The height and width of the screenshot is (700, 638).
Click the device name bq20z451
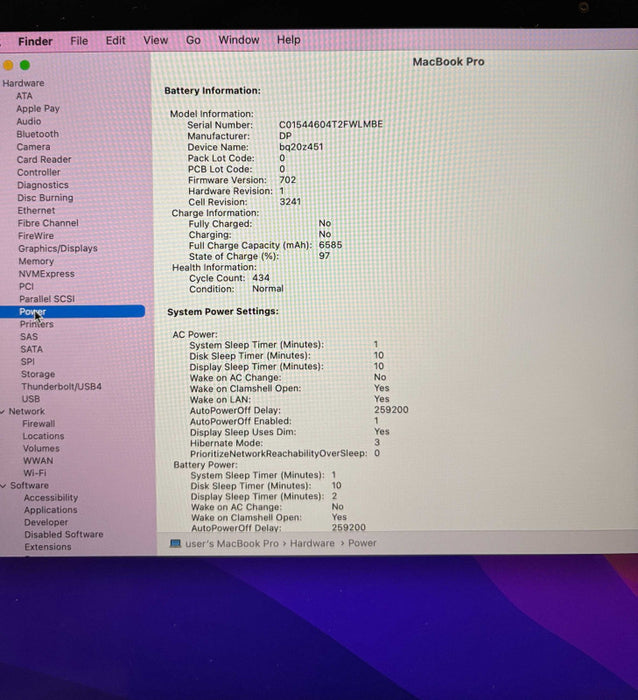pyautogui.click(x=301, y=147)
